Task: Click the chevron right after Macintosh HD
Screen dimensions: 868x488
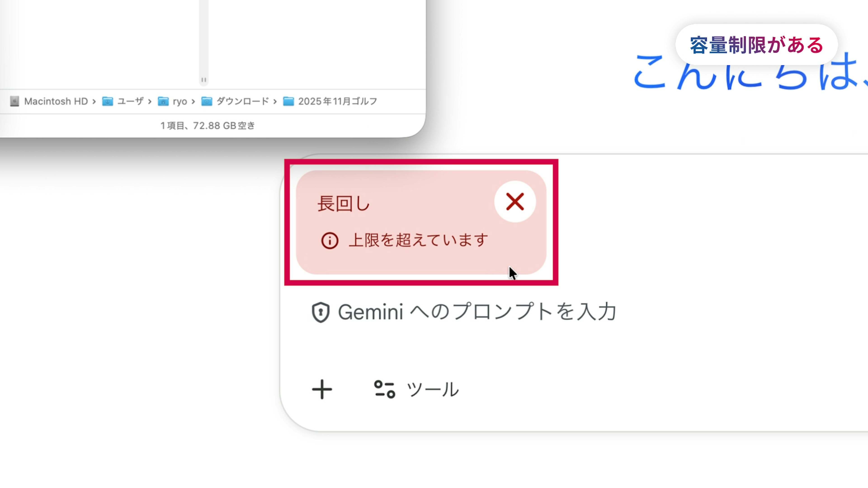Action: (x=94, y=101)
